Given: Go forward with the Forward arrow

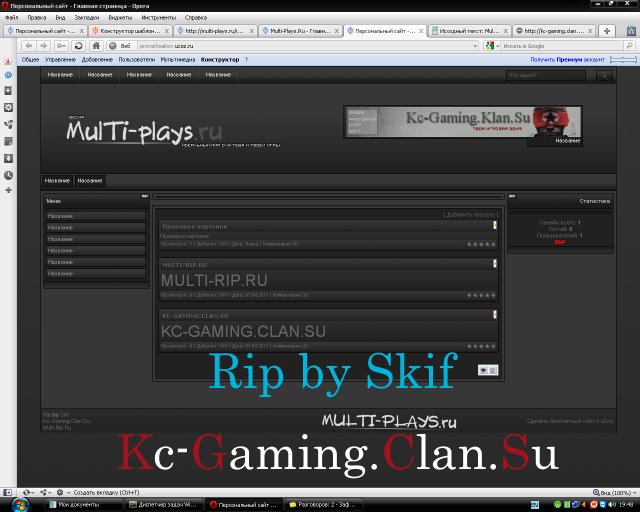Looking at the screenshot, I should click(x=44, y=46).
